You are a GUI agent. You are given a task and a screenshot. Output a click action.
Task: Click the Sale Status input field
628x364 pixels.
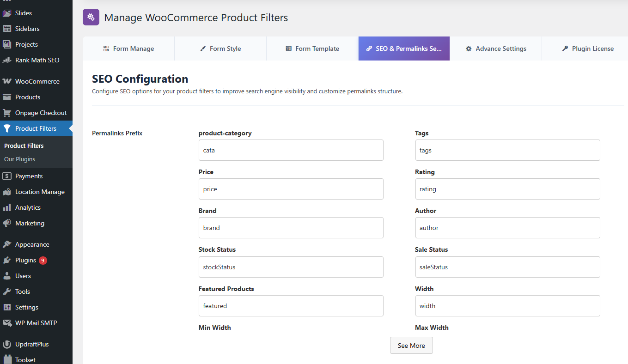point(507,267)
